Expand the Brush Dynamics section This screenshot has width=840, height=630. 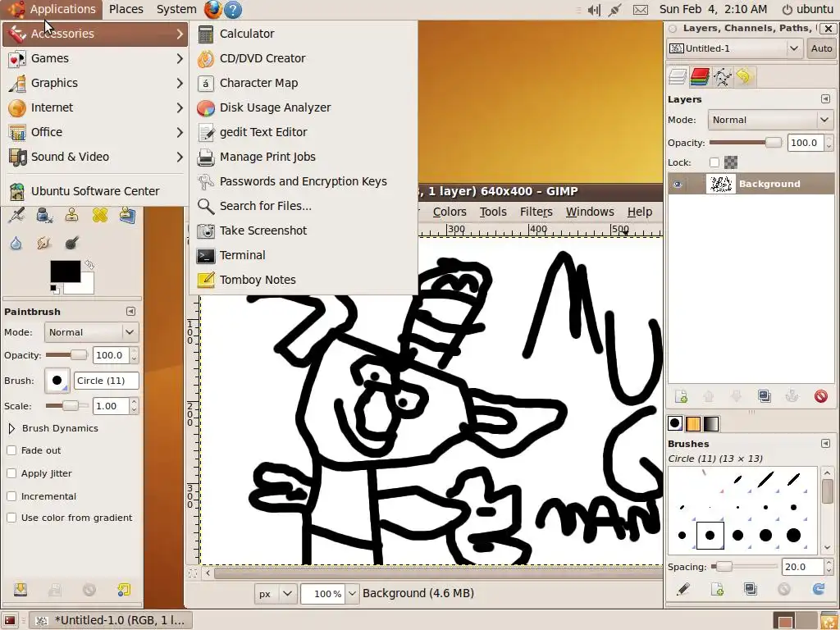click(11, 428)
